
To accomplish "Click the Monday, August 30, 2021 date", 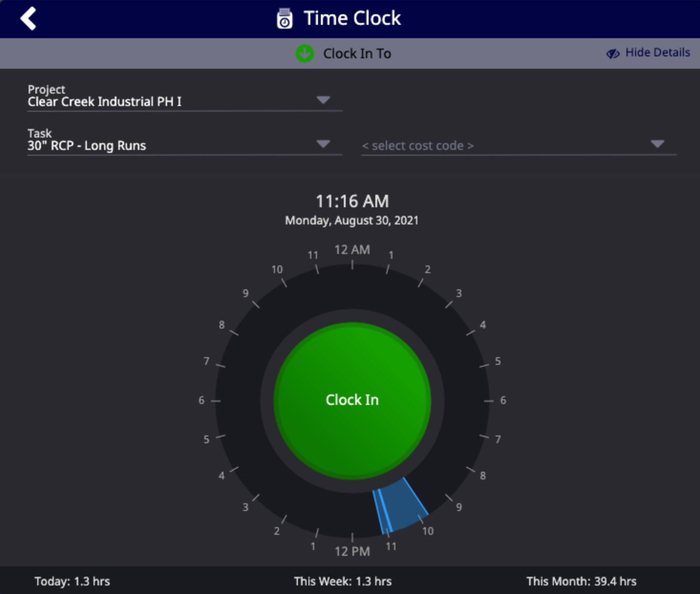I will pos(351,221).
